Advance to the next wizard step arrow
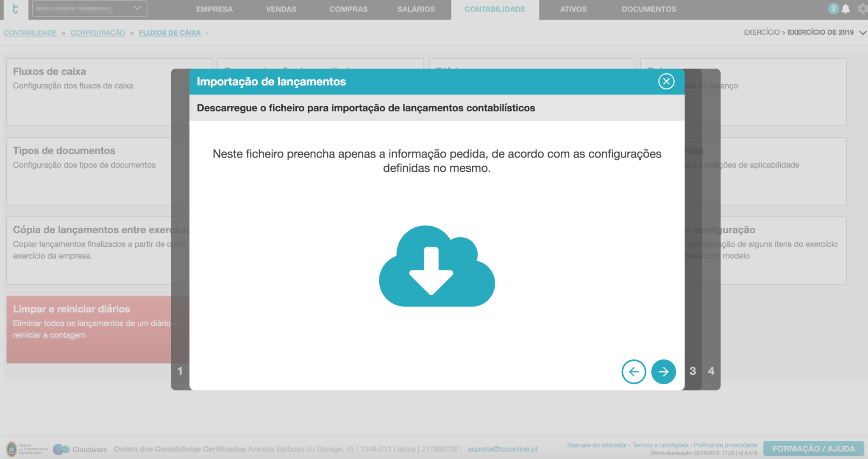 [664, 371]
